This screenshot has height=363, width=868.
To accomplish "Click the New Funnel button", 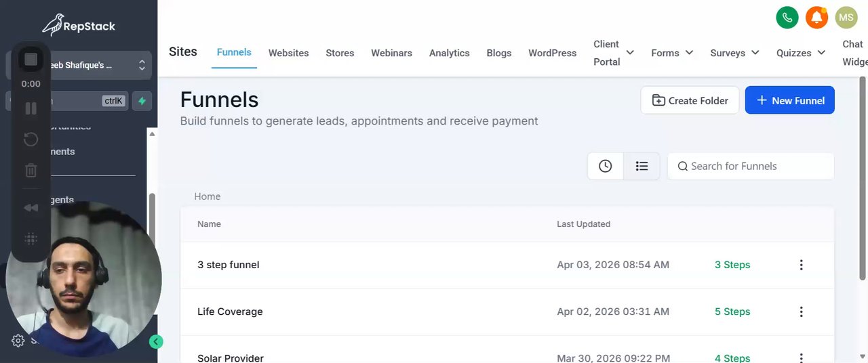I will coord(789,100).
